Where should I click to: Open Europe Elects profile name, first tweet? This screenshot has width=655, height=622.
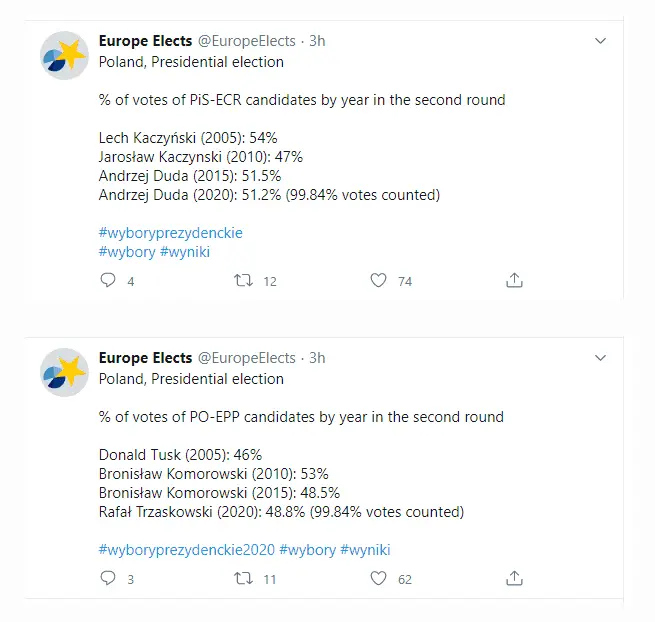coord(145,41)
